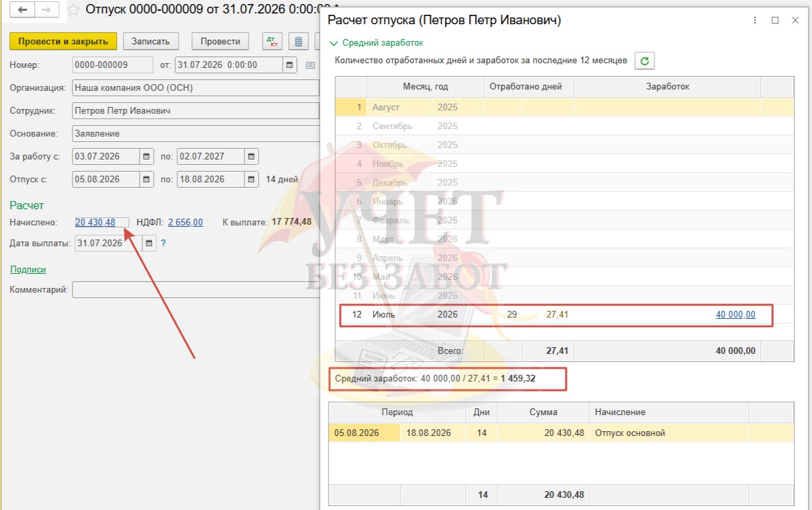812x510 pixels.
Task: Maximize the Расчет отпуска window
Action: point(775,21)
